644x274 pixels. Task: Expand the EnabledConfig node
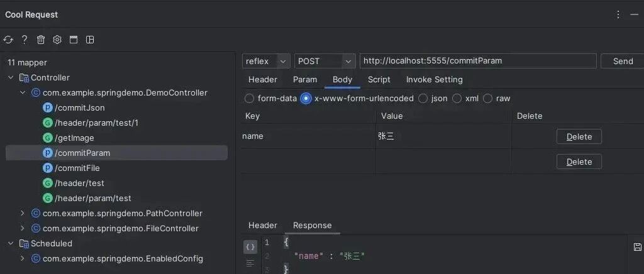(23, 258)
